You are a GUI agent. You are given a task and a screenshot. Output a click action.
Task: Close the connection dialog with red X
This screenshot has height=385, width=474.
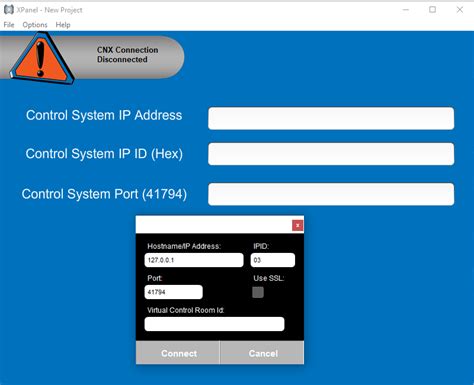297,225
